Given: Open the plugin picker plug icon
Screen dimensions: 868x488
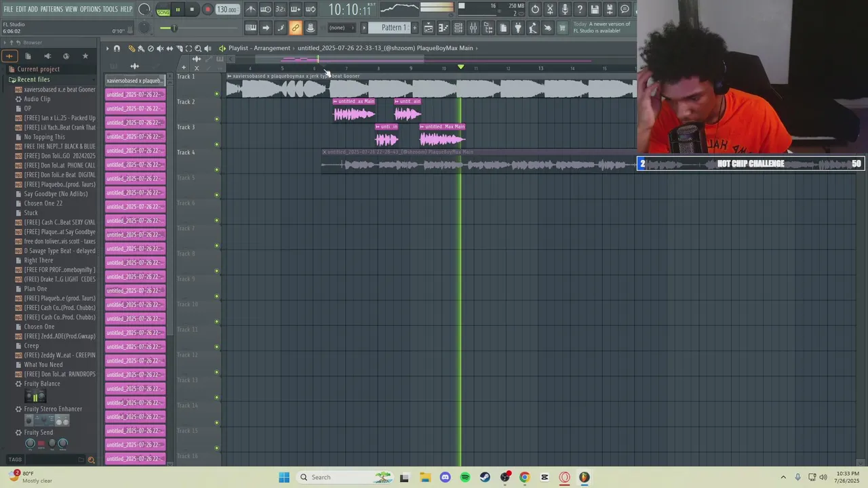Looking at the screenshot, I should 518,28.
